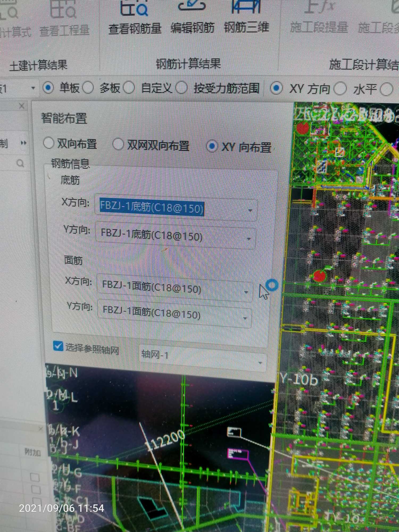This screenshot has height=532, width=399.
Task: Select the 单板 radio option
Action: 48,88
